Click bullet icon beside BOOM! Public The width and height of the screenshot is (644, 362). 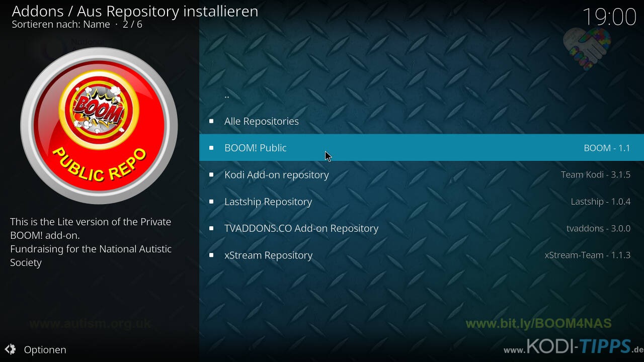click(211, 148)
